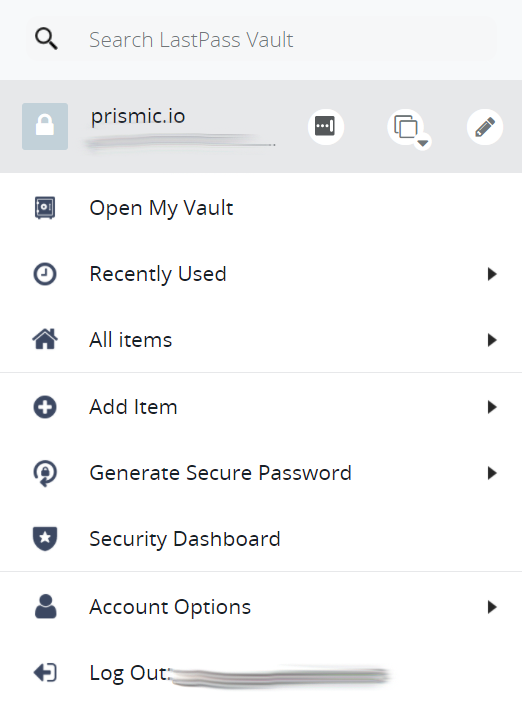
Task: Expand the Recently Used submenu arrow
Action: tap(492, 274)
